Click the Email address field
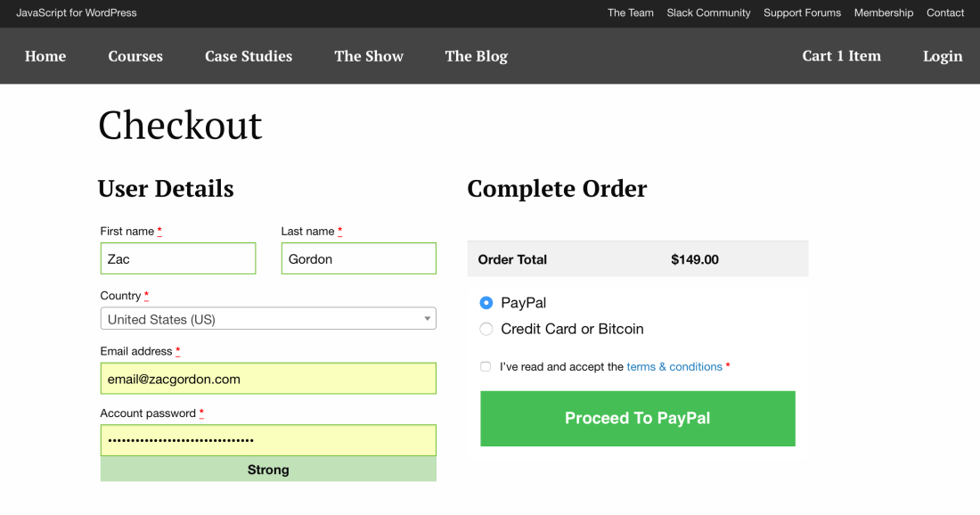 [x=268, y=379]
